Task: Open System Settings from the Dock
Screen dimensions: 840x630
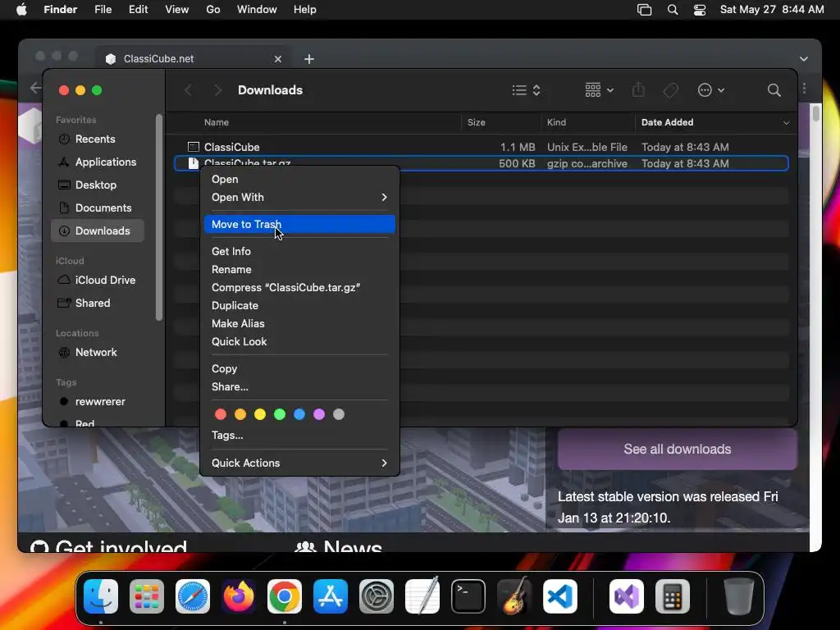Action: coord(376,596)
